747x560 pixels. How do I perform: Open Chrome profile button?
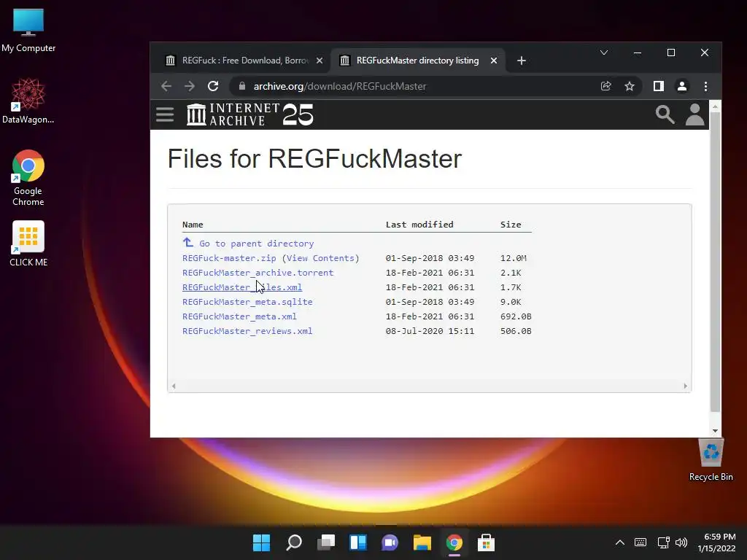(x=682, y=86)
